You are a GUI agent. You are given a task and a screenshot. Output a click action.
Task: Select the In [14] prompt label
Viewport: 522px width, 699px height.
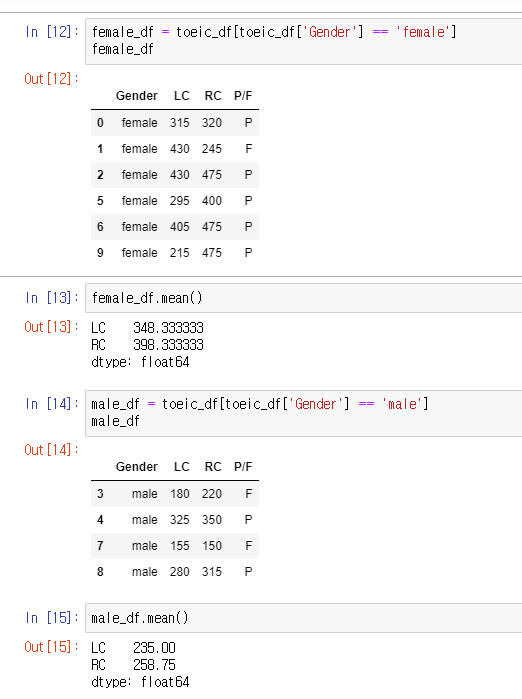(52, 404)
